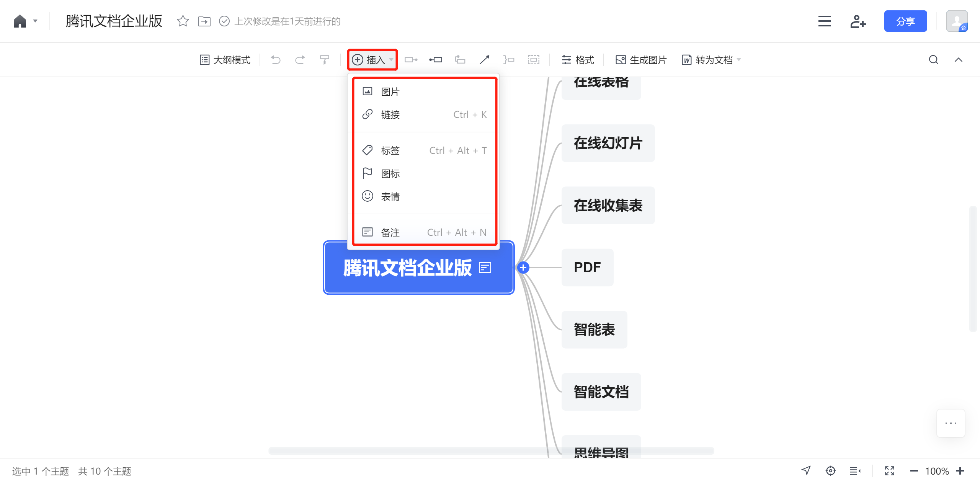980x483 pixels.
Task: Star this document as favorite
Action: click(183, 21)
